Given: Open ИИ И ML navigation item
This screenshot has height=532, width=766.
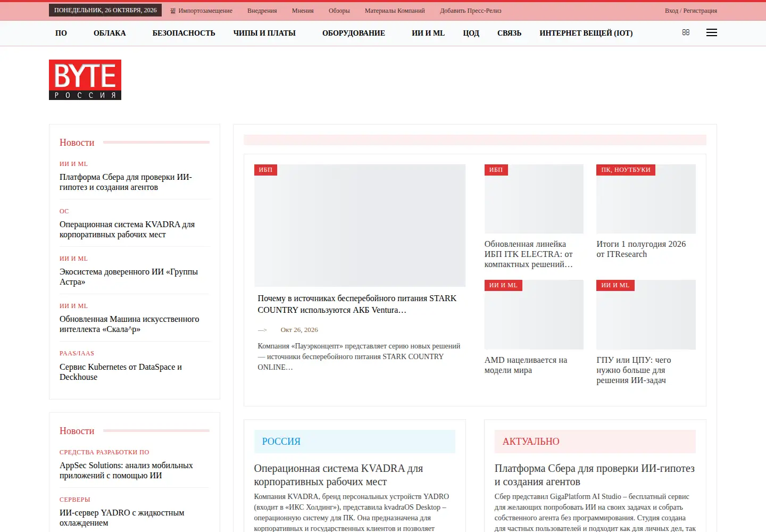Looking at the screenshot, I should click(428, 33).
